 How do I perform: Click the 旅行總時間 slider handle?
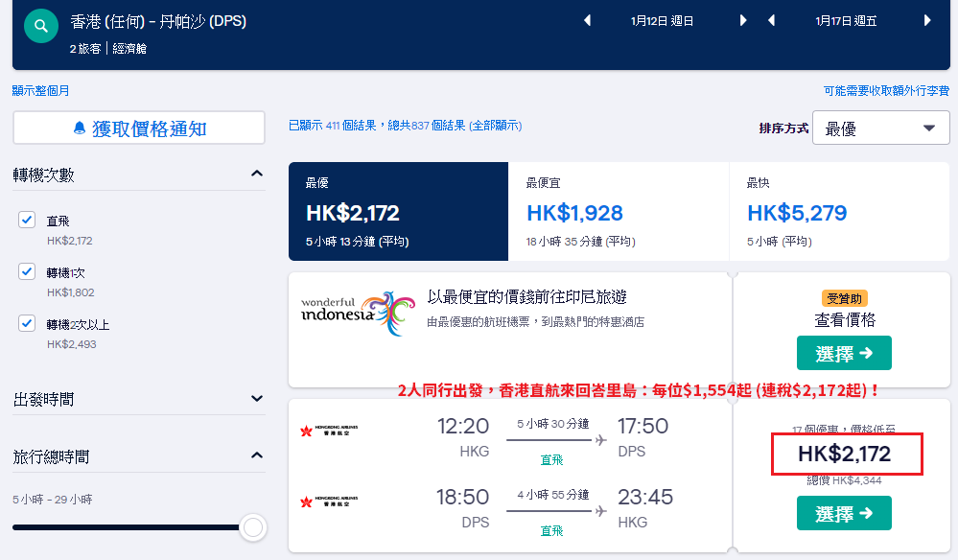click(253, 527)
